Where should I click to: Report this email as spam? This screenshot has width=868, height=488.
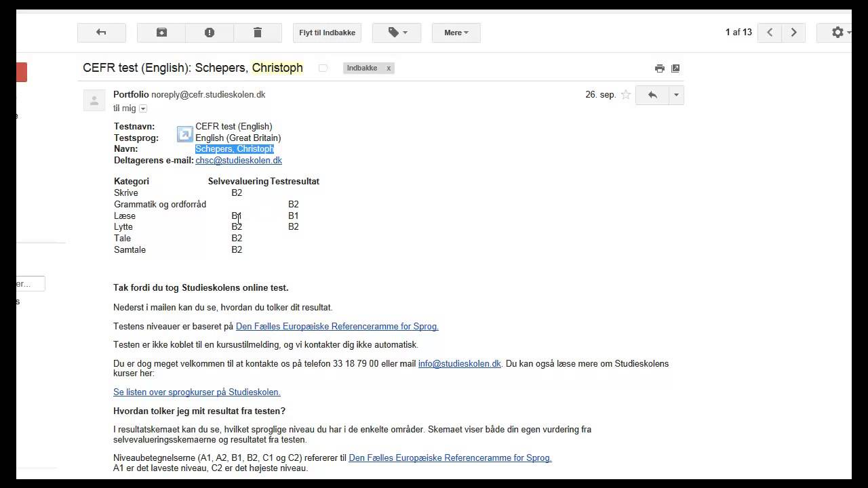pos(210,33)
